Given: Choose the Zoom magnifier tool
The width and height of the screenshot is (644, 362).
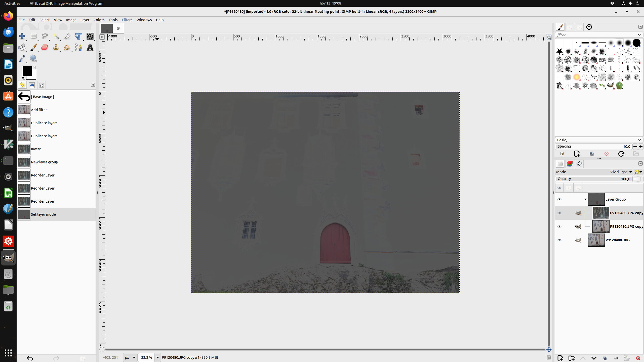Looking at the screenshot, I should coord(33,59).
